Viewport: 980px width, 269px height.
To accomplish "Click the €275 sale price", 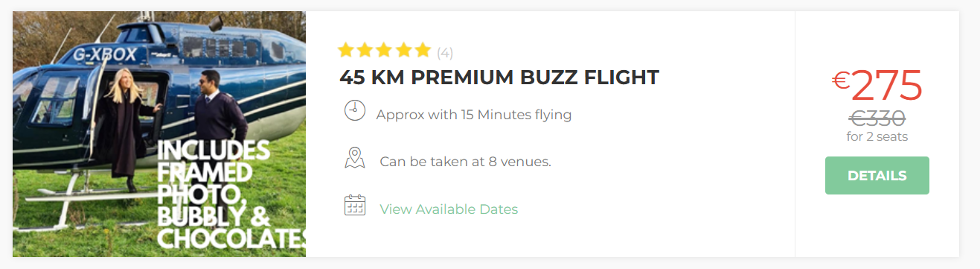I will coord(877,85).
